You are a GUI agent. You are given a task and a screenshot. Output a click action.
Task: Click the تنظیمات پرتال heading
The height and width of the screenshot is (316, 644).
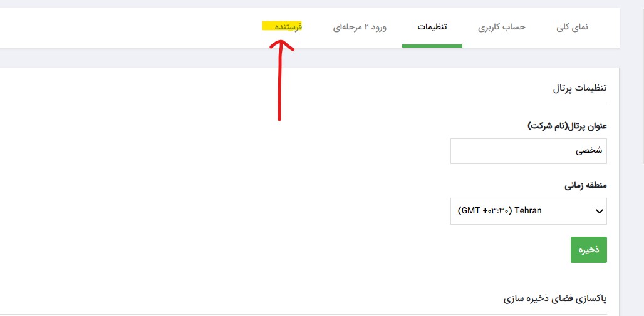(580, 88)
